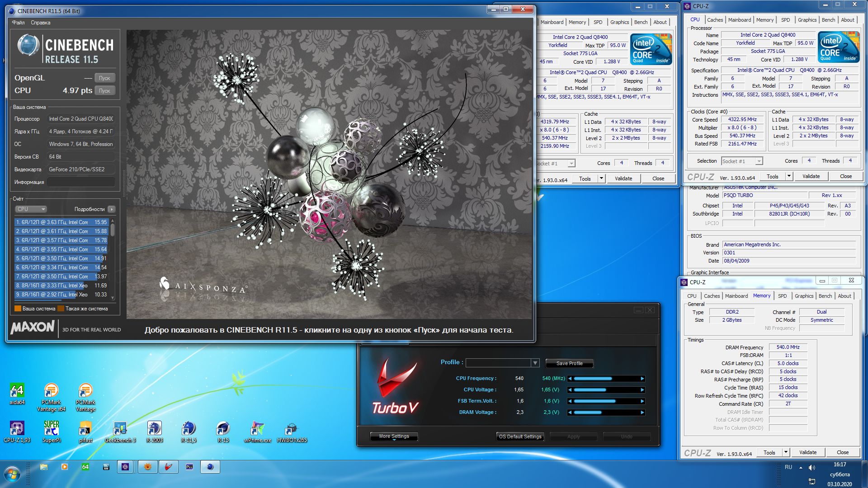Run the CPU test with Пуск button
Screen dimensions: 868x488
click(x=104, y=91)
